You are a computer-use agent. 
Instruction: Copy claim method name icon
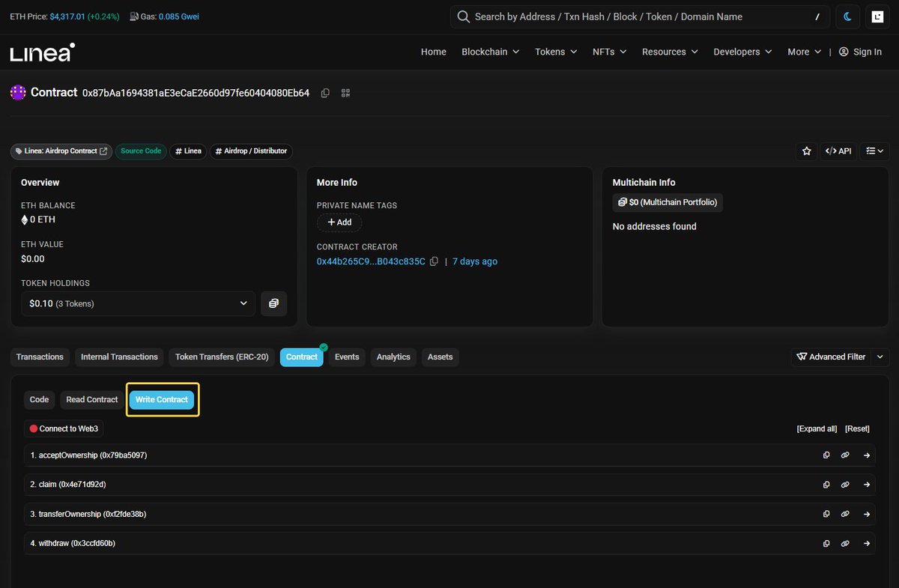tap(826, 485)
